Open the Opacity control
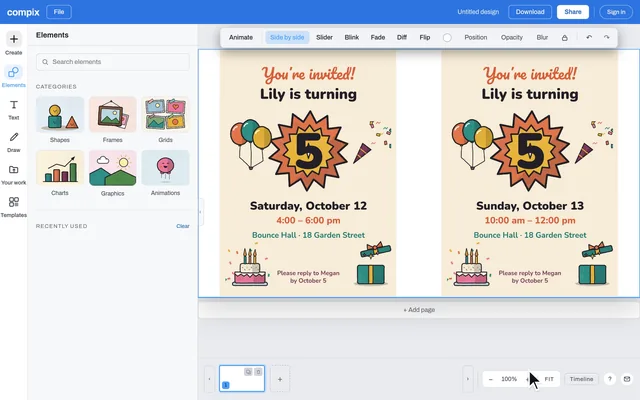Screen dimensions: 640x400 pyautogui.click(x=512, y=38)
